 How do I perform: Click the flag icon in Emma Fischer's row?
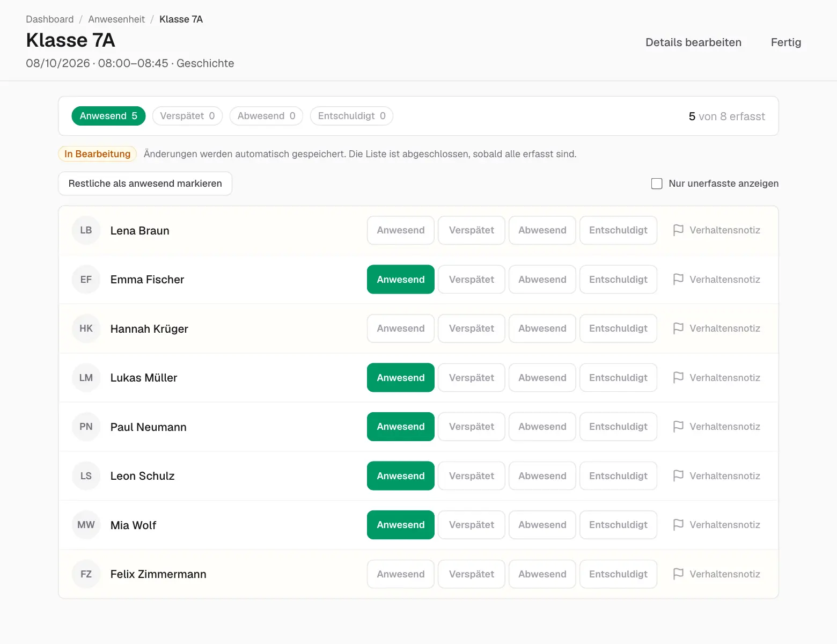point(678,280)
